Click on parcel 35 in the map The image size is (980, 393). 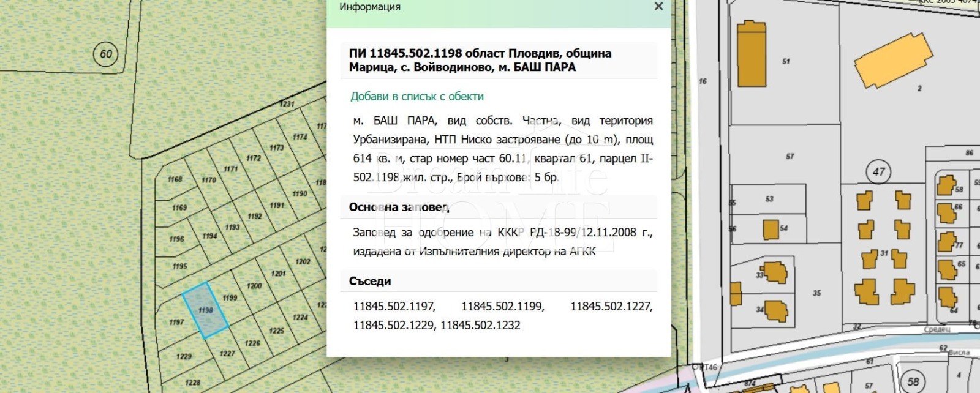click(816, 293)
